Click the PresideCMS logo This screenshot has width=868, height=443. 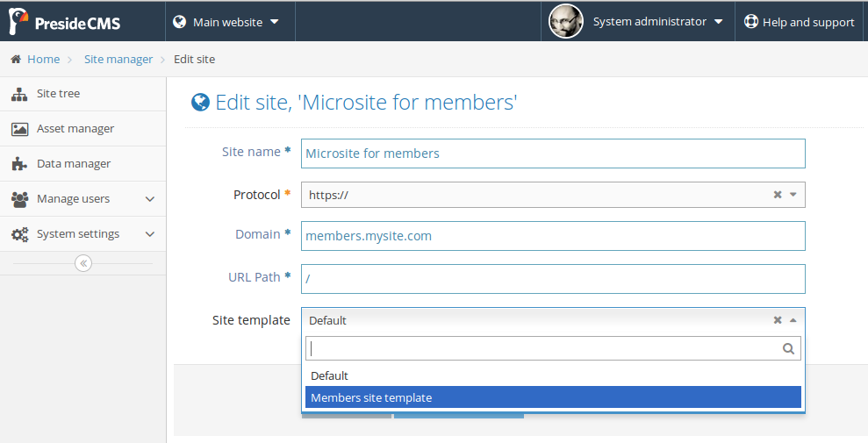click(x=65, y=22)
